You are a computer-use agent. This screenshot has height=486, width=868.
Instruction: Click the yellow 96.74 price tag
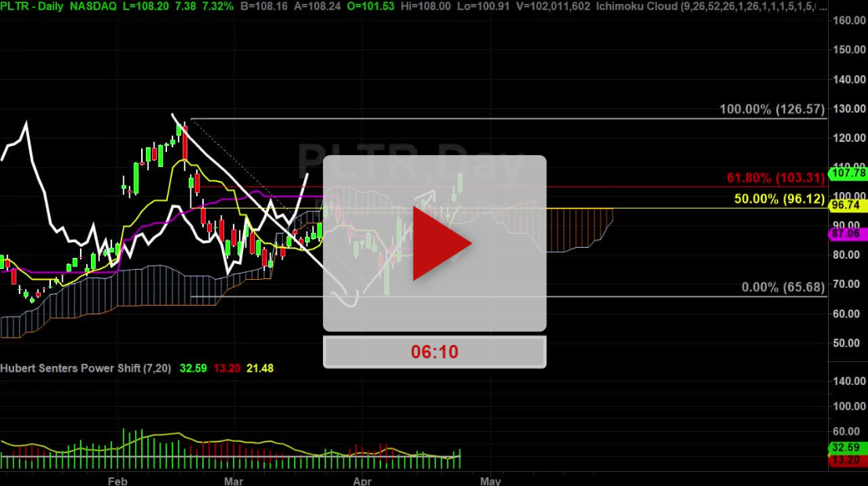pos(848,205)
